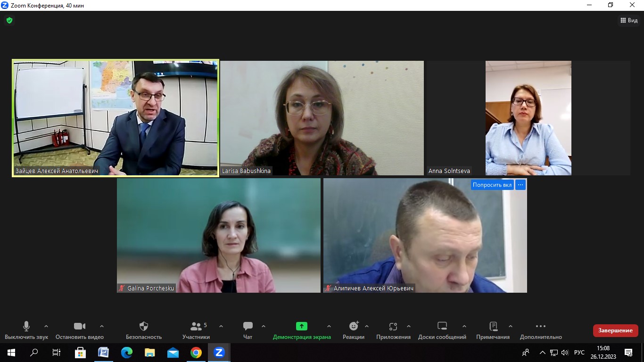Open the View (Вид) layout menu

[628, 20]
